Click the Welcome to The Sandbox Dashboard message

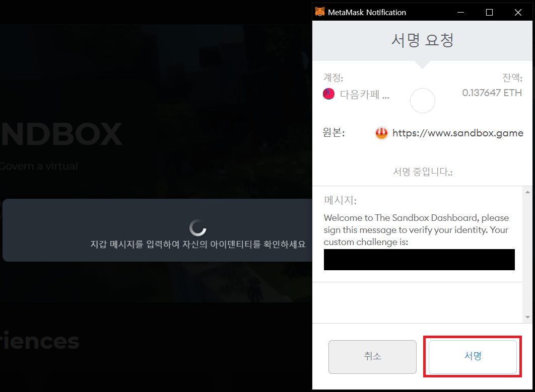(416, 230)
